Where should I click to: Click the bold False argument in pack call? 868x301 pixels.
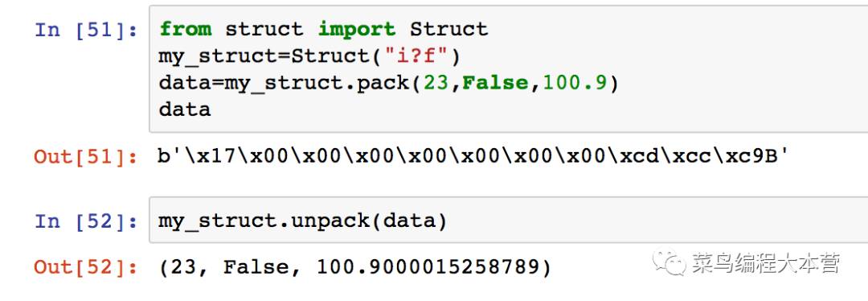point(495,83)
